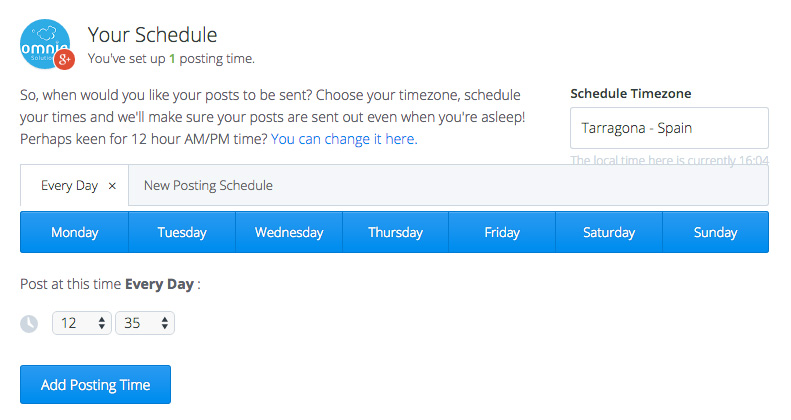This screenshot has width=791, height=420.
Task: Toggle Sunday posting day
Action: click(x=715, y=233)
